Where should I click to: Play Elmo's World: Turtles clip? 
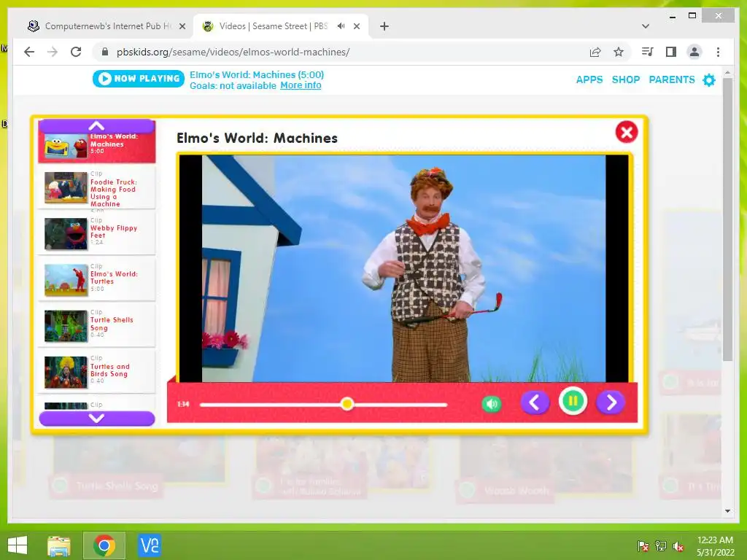[97, 279]
